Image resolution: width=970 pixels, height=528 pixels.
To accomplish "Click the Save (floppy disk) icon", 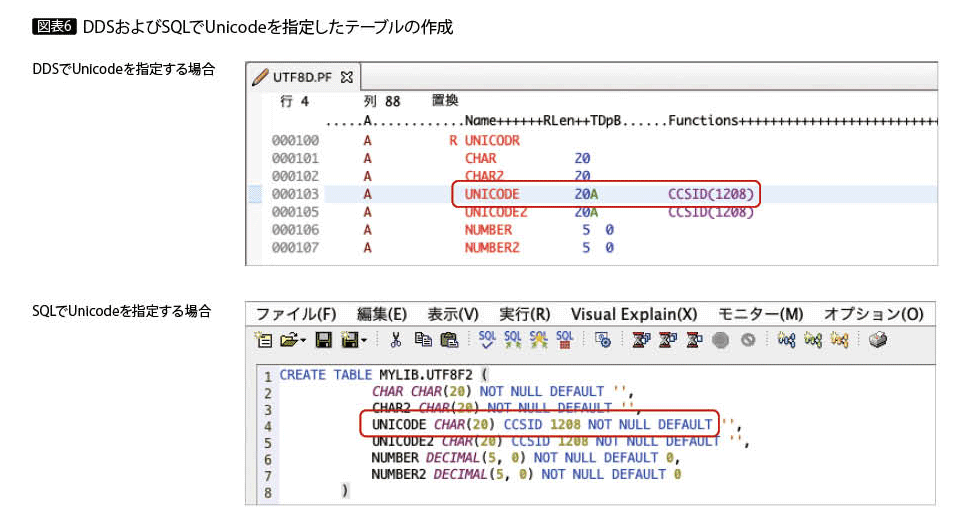I will pyautogui.click(x=323, y=341).
